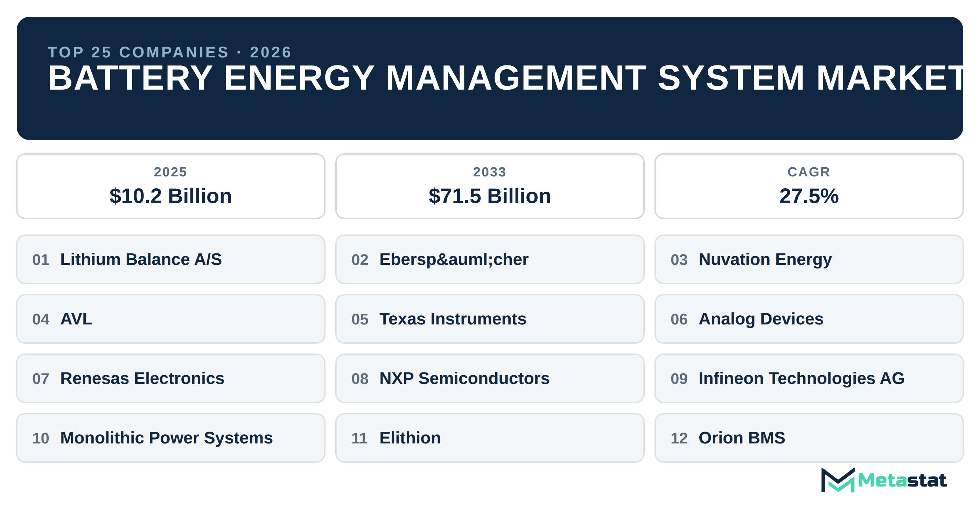Click the 2025 stat label
This screenshot has height=511, width=980.
170,172
